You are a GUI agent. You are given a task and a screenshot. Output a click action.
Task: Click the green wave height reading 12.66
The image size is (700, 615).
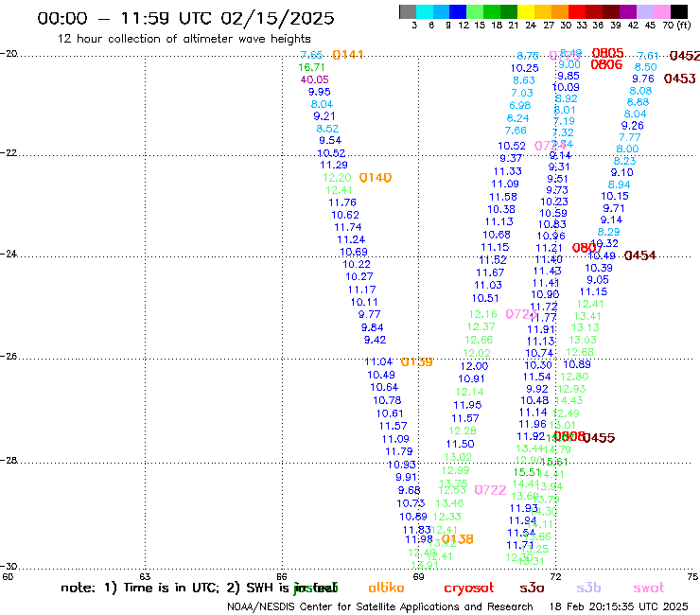point(479,340)
